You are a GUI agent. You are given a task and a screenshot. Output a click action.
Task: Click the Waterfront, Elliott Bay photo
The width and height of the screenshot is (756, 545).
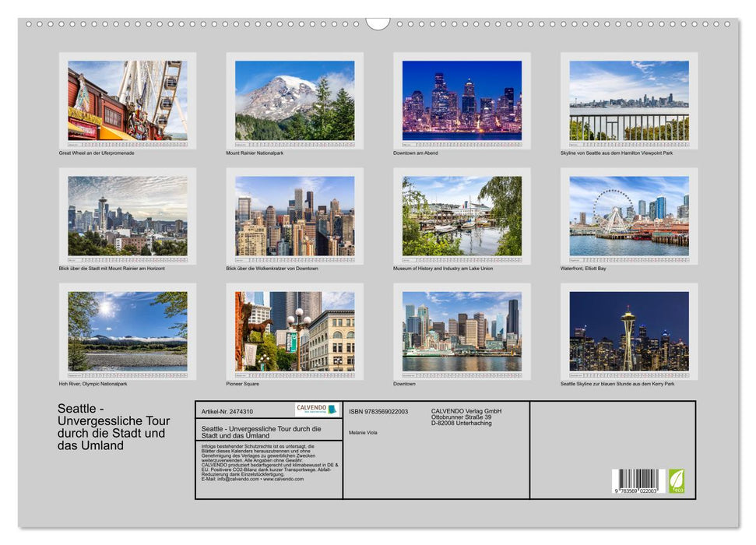click(629, 216)
